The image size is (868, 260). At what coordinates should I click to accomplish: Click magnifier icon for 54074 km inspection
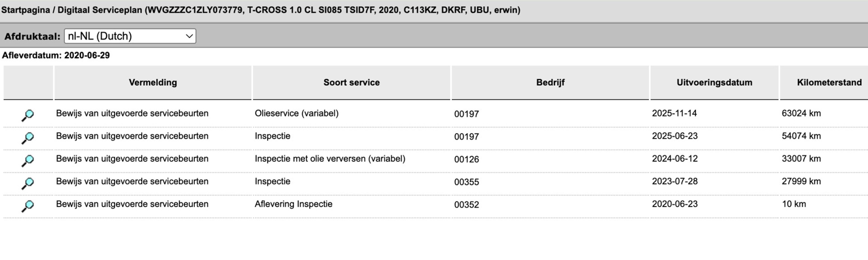click(x=28, y=138)
